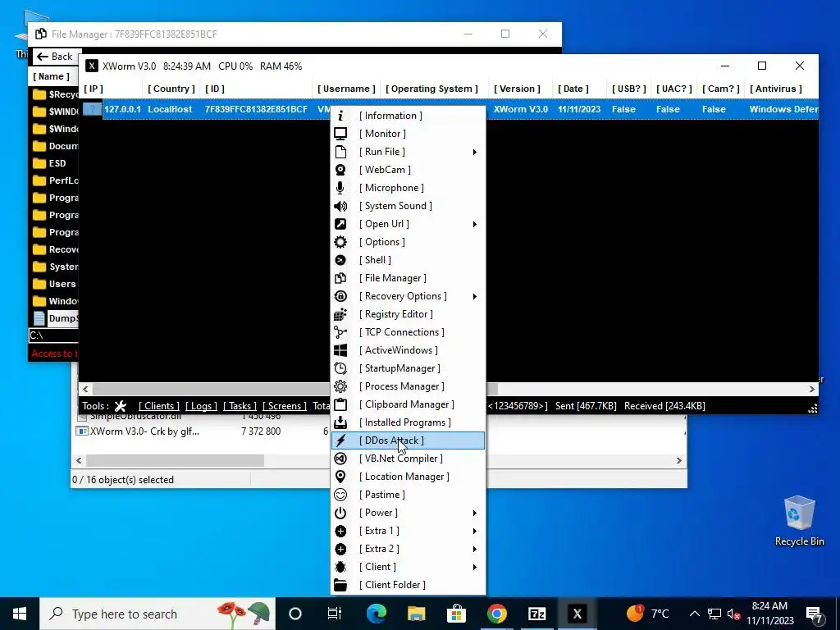Choose VB.Net Compiler in the context menu
This screenshot has width=840, height=630.
pos(409,459)
